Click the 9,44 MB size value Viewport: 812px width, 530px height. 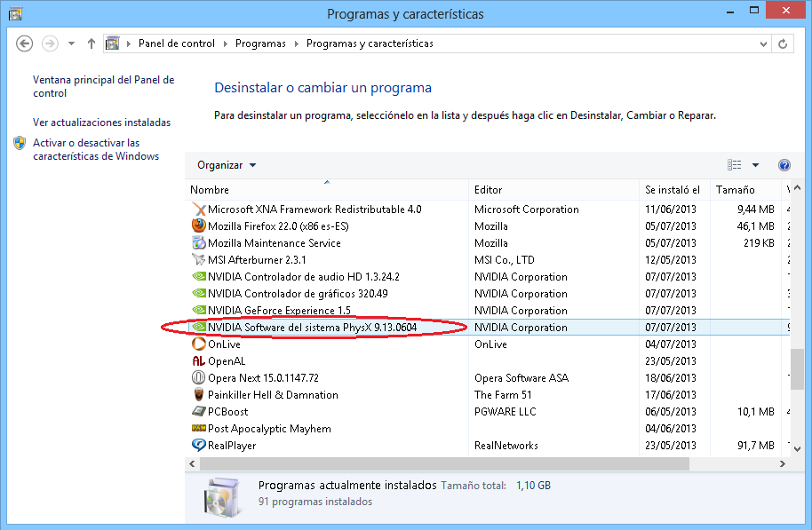[x=755, y=210]
